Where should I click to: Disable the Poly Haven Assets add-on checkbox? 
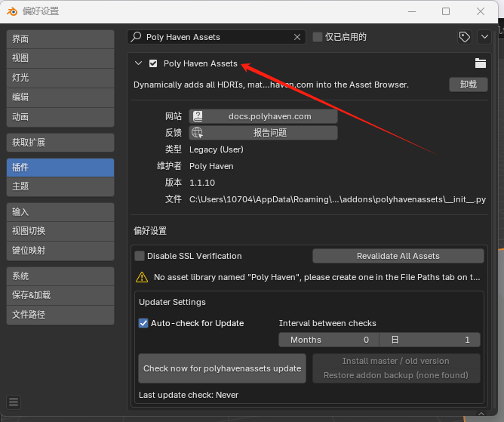pos(153,63)
